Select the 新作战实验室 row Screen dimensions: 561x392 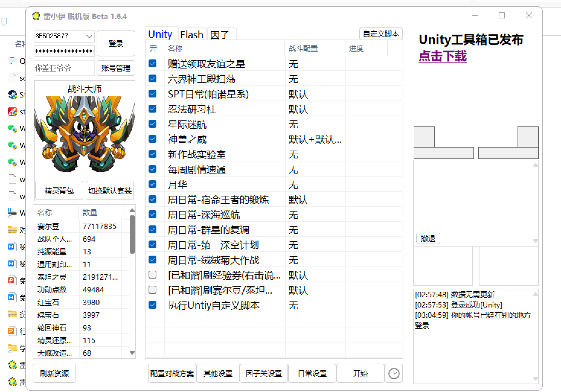[x=274, y=154]
